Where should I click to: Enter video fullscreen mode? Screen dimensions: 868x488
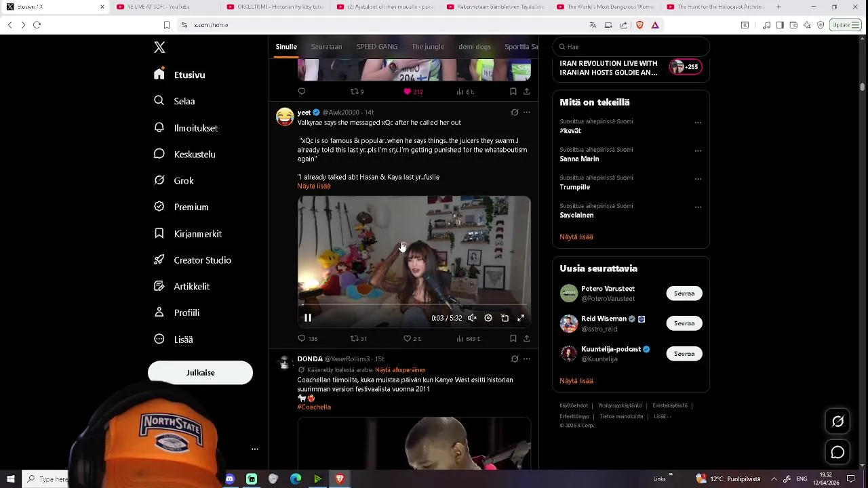tap(521, 318)
